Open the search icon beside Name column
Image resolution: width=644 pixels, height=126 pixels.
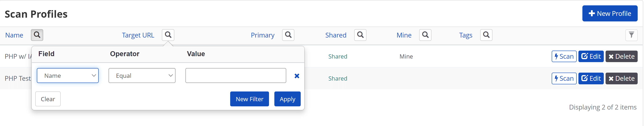37,35
